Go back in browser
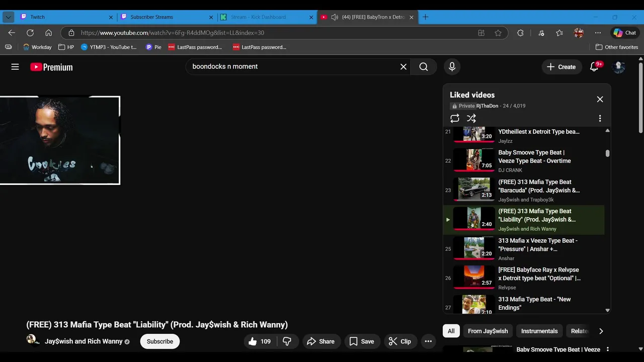Image resolution: width=644 pixels, height=362 pixels. click(x=12, y=33)
